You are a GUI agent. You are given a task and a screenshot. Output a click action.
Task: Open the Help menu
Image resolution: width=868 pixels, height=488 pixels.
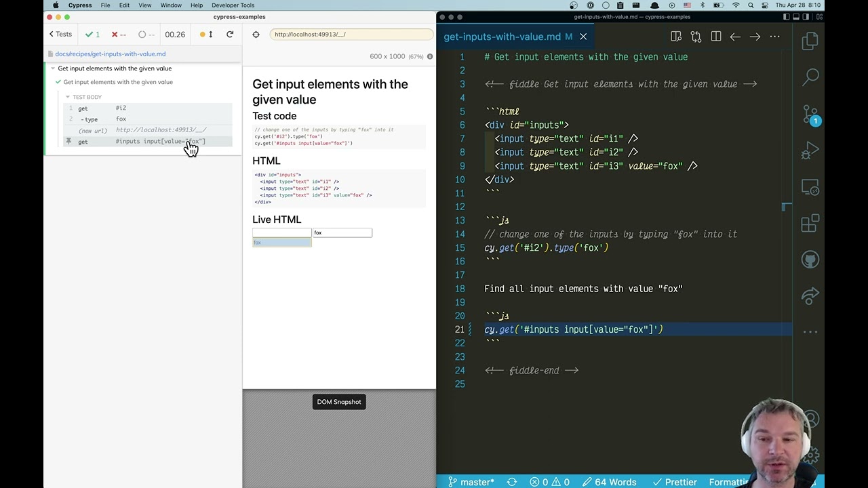197,5
